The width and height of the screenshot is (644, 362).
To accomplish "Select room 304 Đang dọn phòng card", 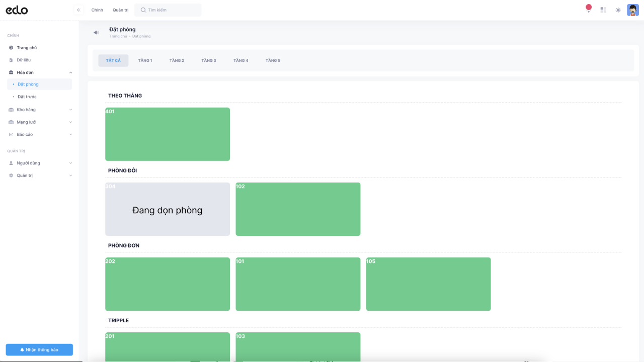I will [x=168, y=209].
